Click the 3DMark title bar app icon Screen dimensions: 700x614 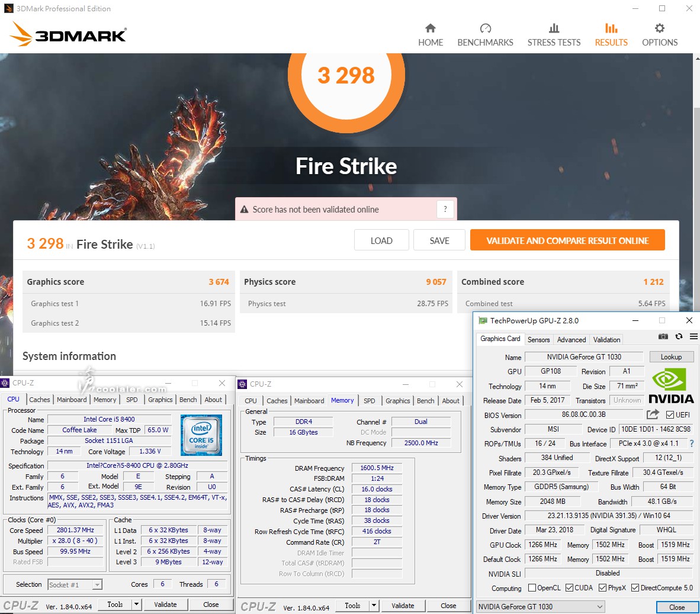tap(8, 8)
